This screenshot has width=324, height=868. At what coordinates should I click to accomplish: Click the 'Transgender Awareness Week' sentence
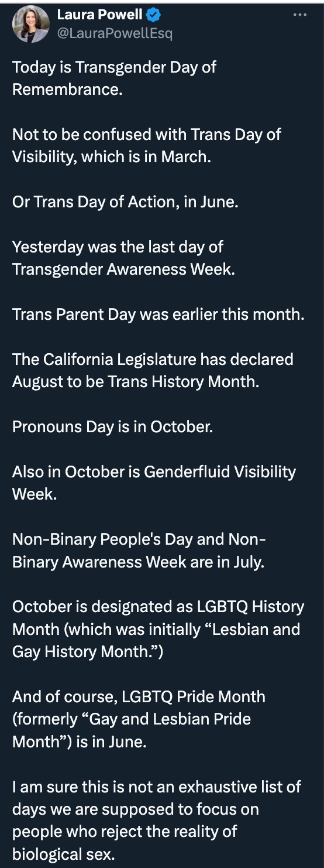[x=123, y=258]
